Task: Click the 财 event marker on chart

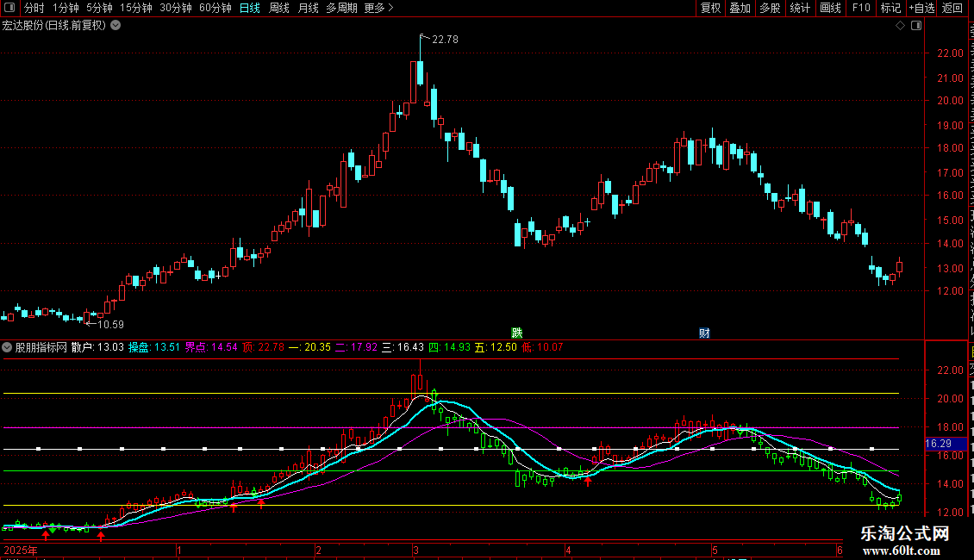Action: [704, 333]
